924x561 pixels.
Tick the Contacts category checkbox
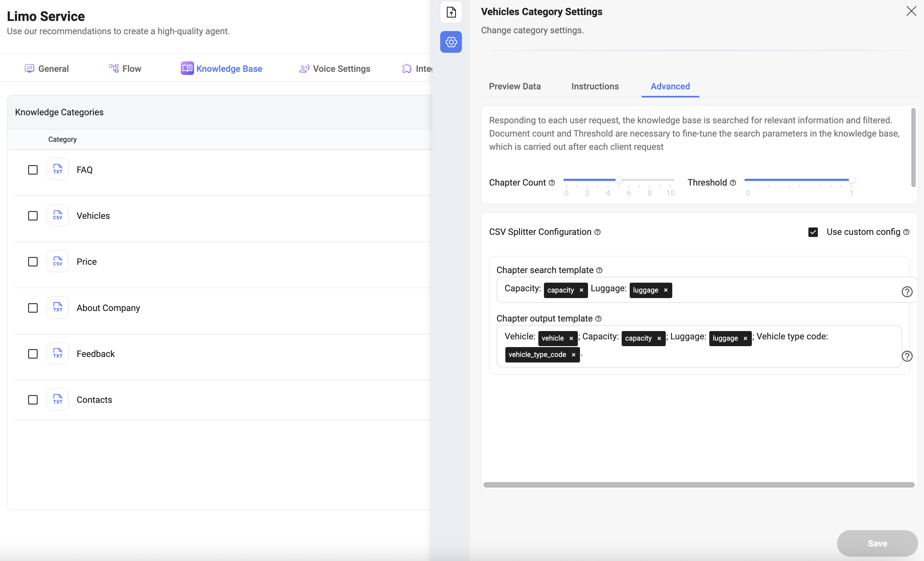33,400
